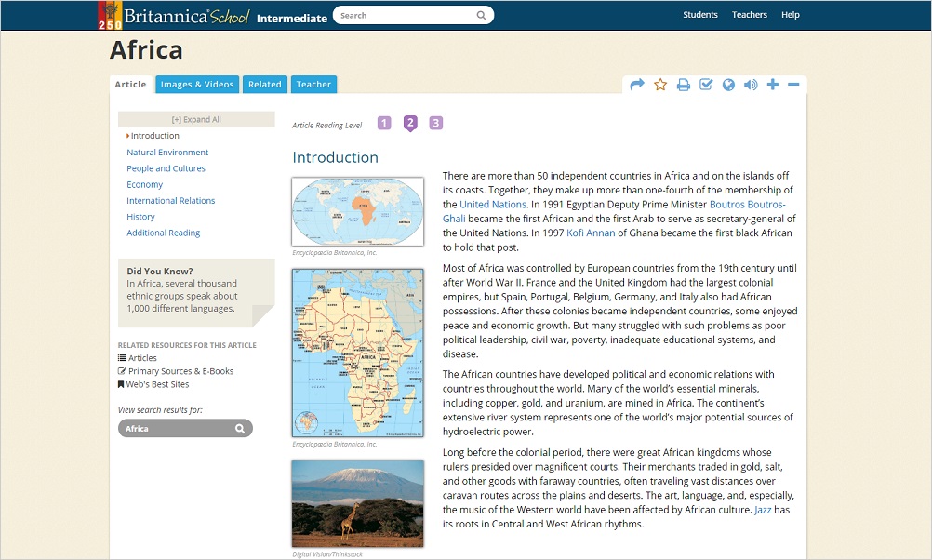Open the Related tab
This screenshot has height=560, width=932.
(264, 85)
